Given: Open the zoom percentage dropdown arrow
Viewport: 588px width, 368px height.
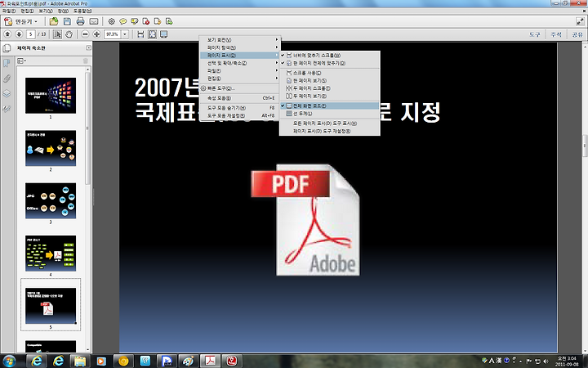Looking at the screenshot, I should pyautogui.click(x=125, y=34).
